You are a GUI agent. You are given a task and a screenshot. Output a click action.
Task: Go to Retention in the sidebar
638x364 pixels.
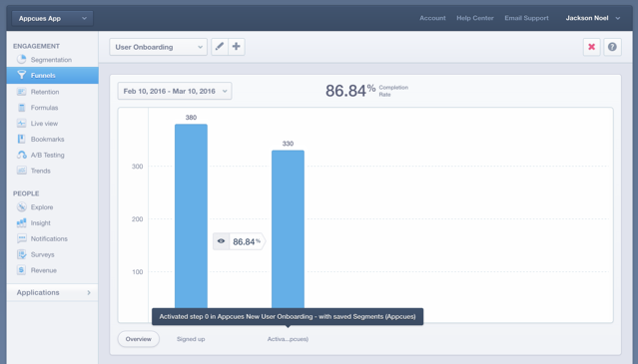pos(45,92)
